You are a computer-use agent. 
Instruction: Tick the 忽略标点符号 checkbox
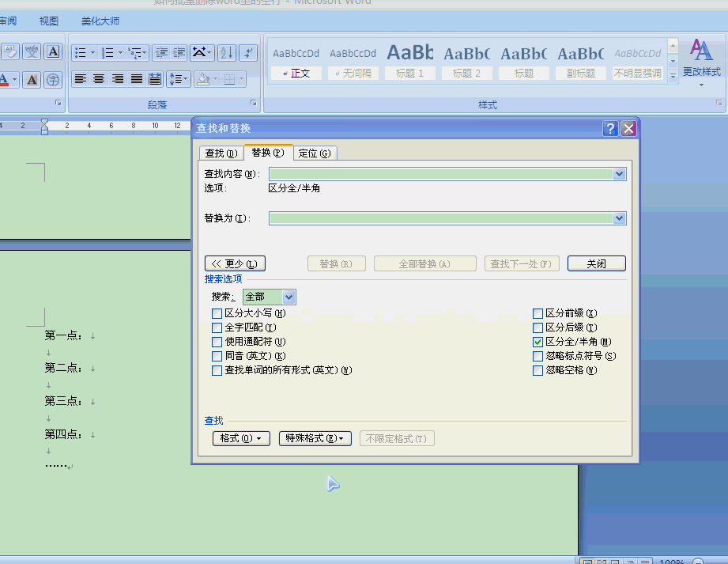point(538,356)
